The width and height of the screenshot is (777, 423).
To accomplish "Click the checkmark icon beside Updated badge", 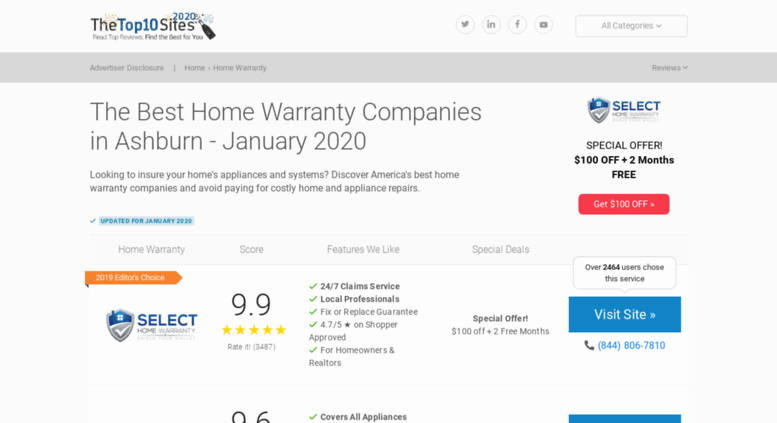I will click(x=93, y=221).
